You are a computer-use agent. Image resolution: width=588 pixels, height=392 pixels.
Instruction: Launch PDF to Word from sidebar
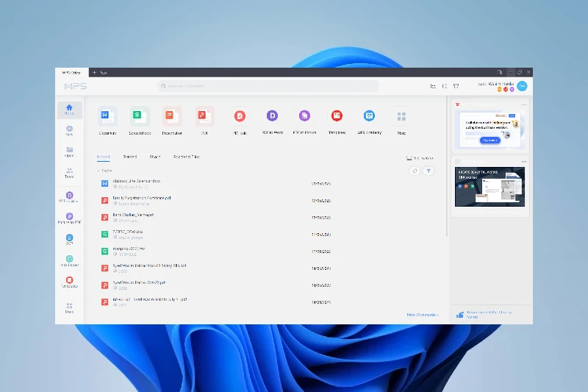(x=69, y=197)
